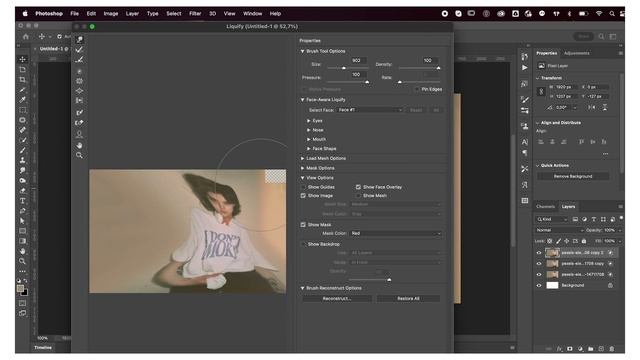Enable the Show Mesh checkbox
640x360 pixels.
(358, 196)
